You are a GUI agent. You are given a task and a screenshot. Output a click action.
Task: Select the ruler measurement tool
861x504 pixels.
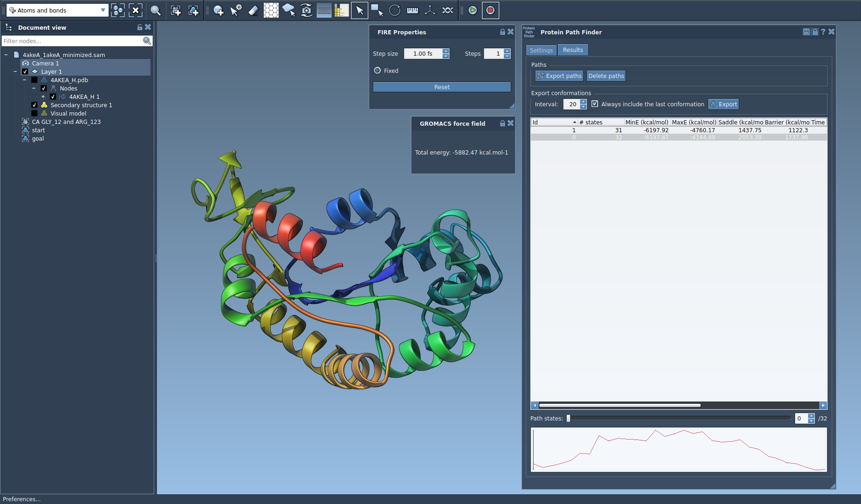click(412, 10)
